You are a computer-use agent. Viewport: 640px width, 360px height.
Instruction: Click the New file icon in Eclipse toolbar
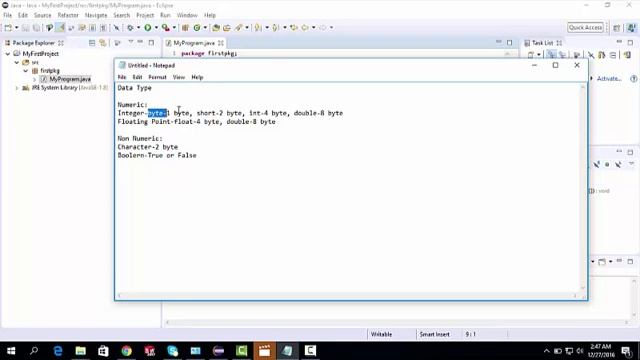point(8,28)
